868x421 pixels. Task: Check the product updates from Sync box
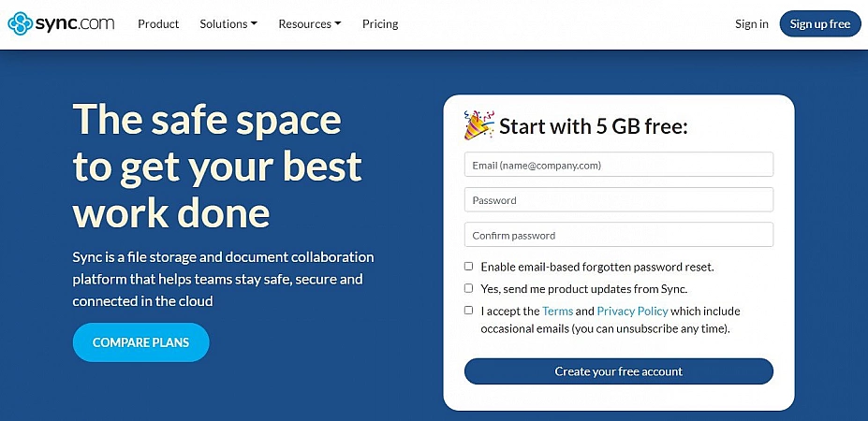pos(469,288)
